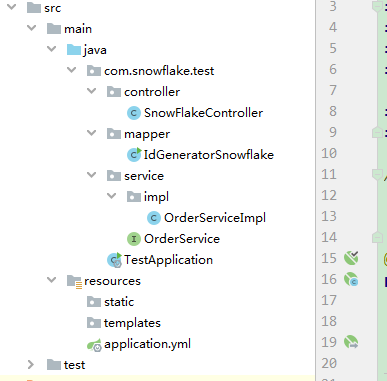The width and height of the screenshot is (387, 381).
Task: Collapse the java folder chevron
Action: coord(51,49)
